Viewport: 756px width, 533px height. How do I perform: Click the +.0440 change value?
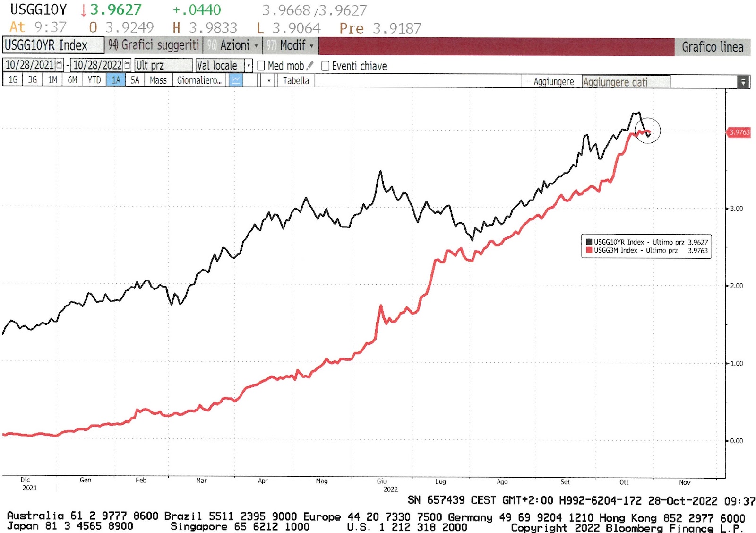click(197, 9)
